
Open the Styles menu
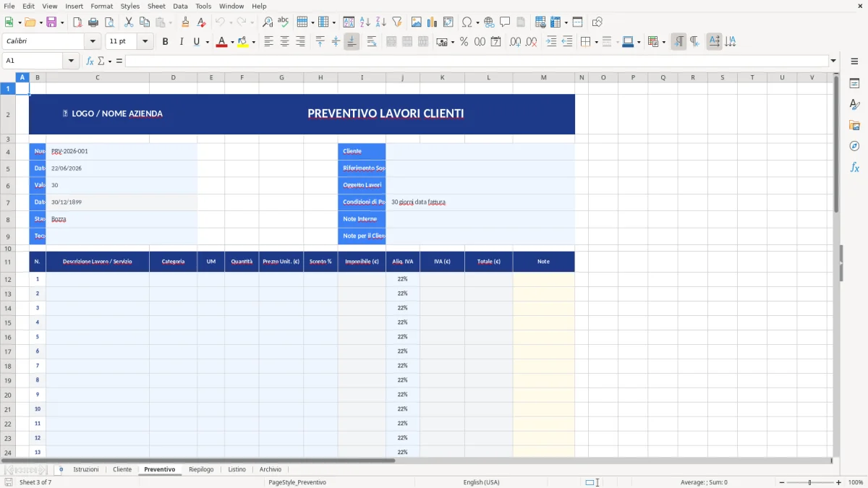(130, 6)
